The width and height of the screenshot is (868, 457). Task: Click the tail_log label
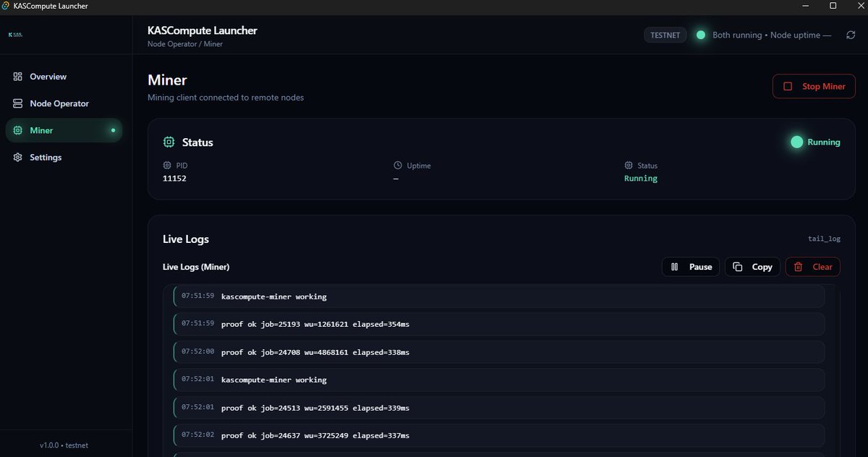(x=824, y=239)
